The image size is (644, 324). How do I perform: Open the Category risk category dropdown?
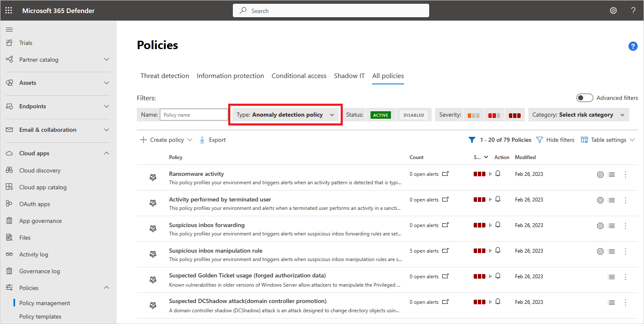coord(579,115)
